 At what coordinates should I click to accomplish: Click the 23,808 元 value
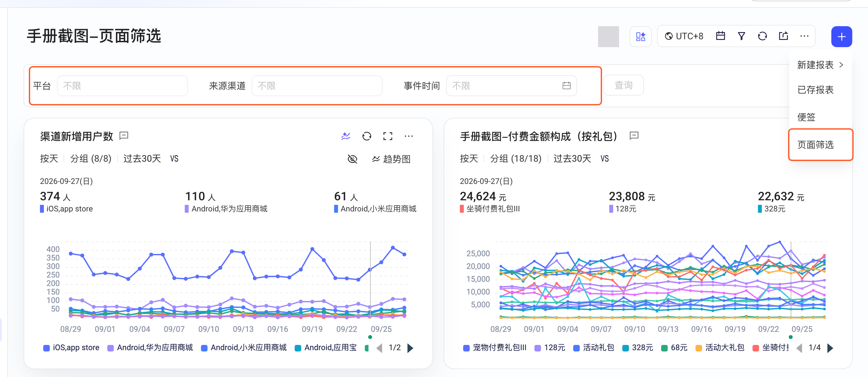click(x=632, y=196)
